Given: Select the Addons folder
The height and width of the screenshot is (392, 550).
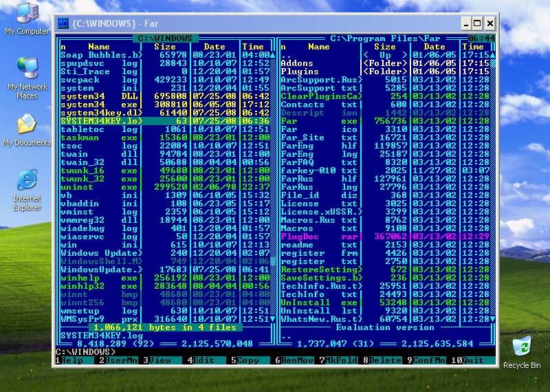Looking at the screenshot, I should [x=385, y=63].
